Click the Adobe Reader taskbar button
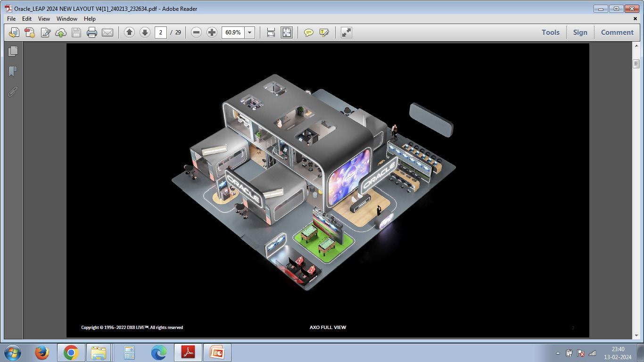 [188, 353]
